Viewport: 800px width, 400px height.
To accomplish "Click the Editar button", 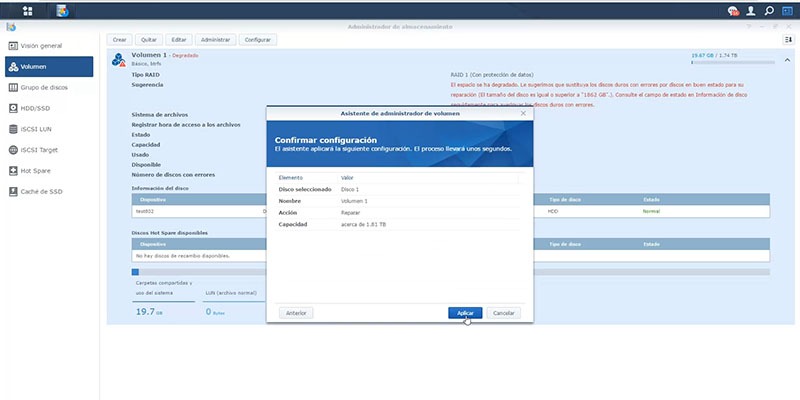I will (179, 39).
